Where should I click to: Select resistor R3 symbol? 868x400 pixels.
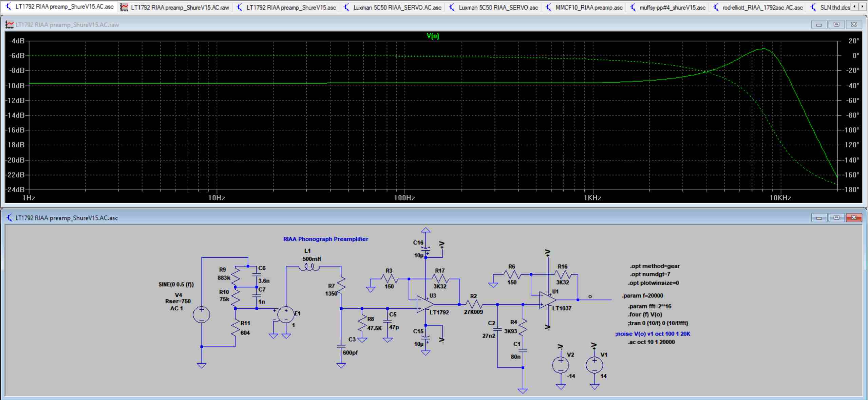tap(390, 279)
